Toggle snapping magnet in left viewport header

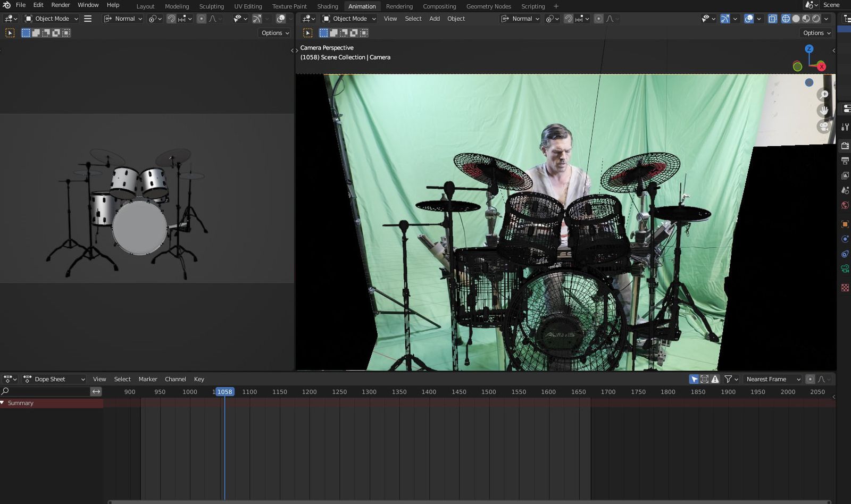pos(171,19)
